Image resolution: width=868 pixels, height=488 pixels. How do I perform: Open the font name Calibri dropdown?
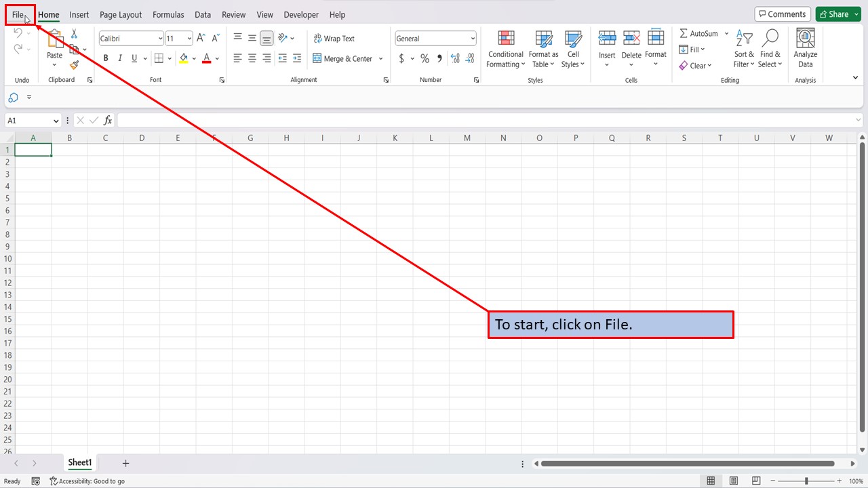160,39
